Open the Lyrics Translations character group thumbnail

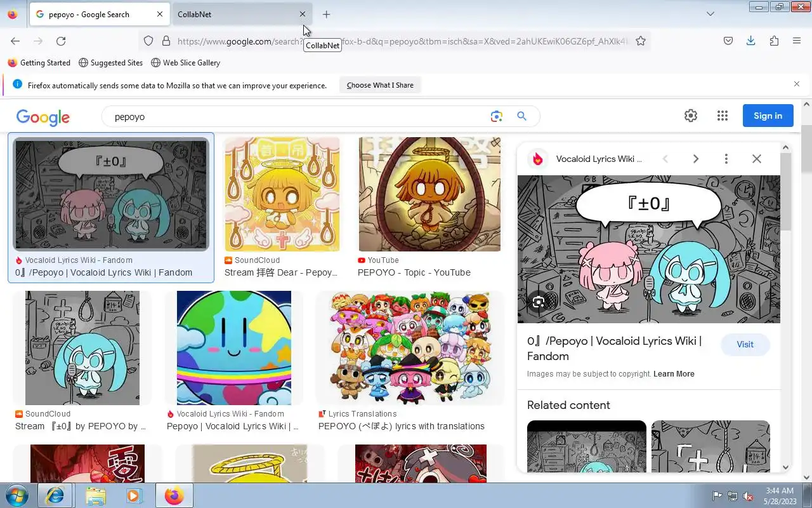tap(410, 348)
